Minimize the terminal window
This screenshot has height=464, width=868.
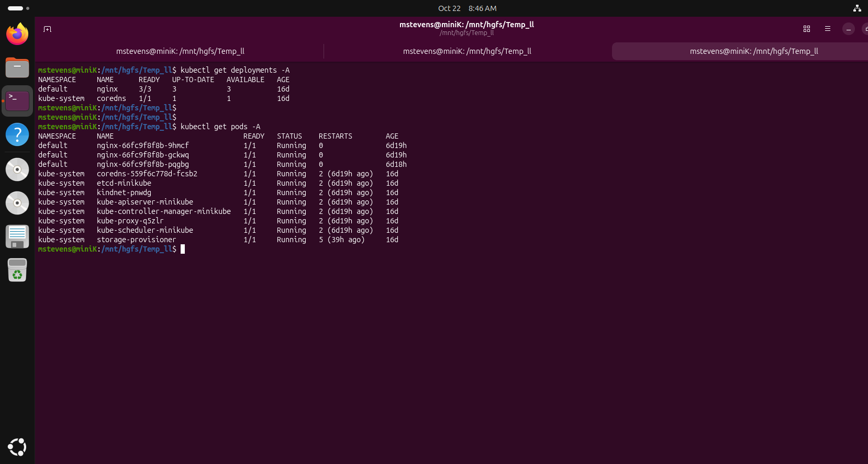(849, 29)
